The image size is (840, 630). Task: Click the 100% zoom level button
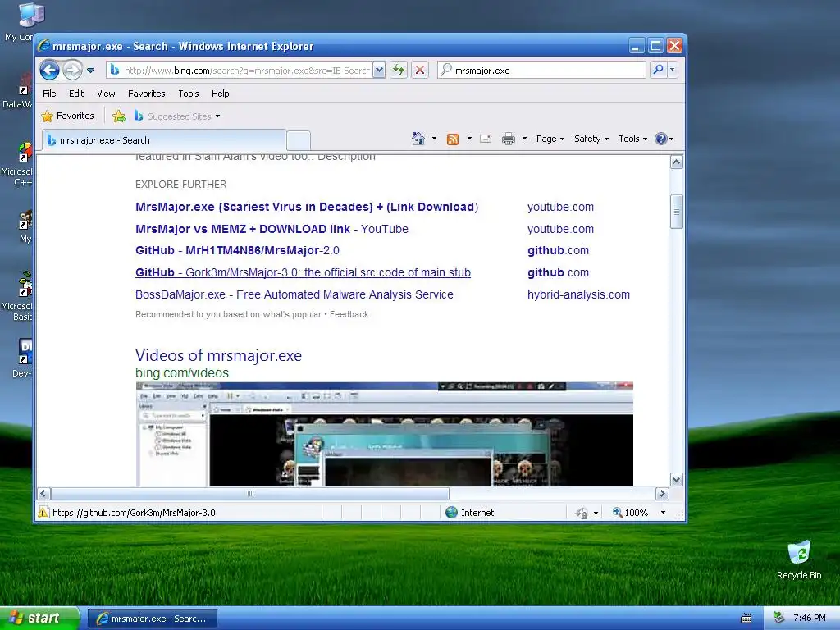pyautogui.click(x=631, y=513)
